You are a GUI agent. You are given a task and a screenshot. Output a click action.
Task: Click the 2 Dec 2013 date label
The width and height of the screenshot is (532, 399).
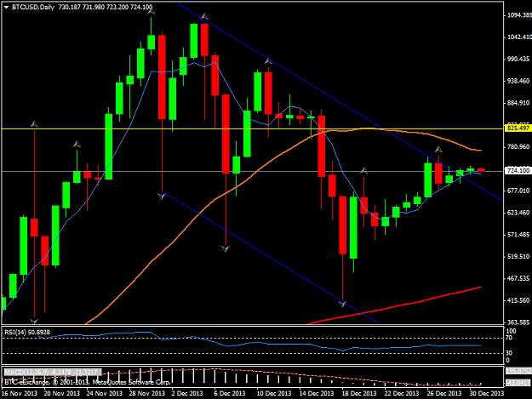[187, 393]
